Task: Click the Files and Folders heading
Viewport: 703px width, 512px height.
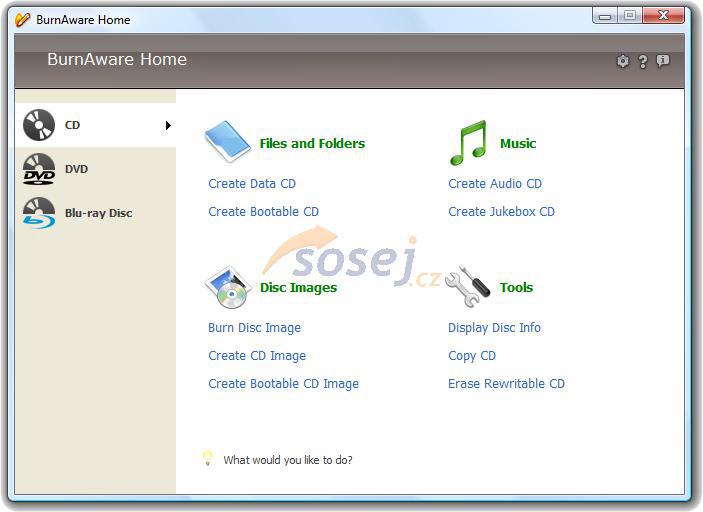Action: click(312, 143)
